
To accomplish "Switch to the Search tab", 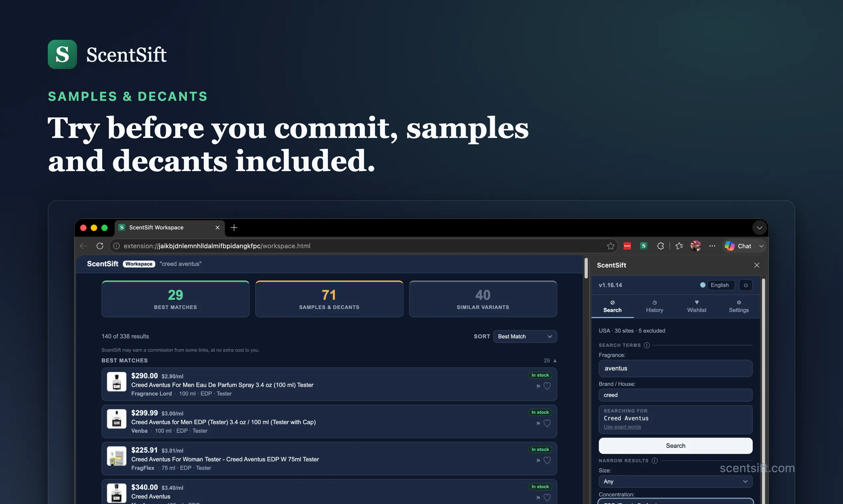I will (612, 306).
